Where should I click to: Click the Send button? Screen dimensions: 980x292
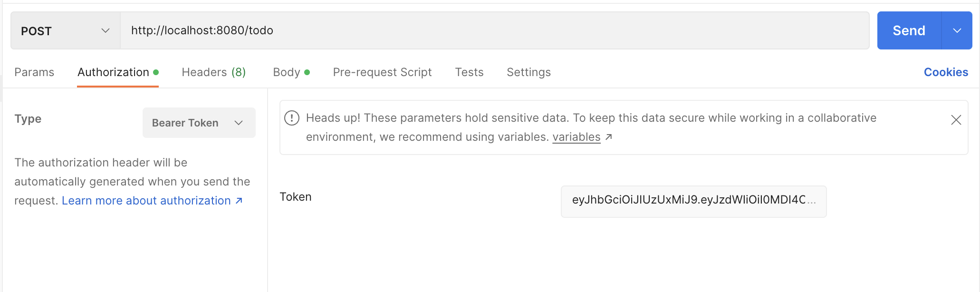click(x=909, y=30)
